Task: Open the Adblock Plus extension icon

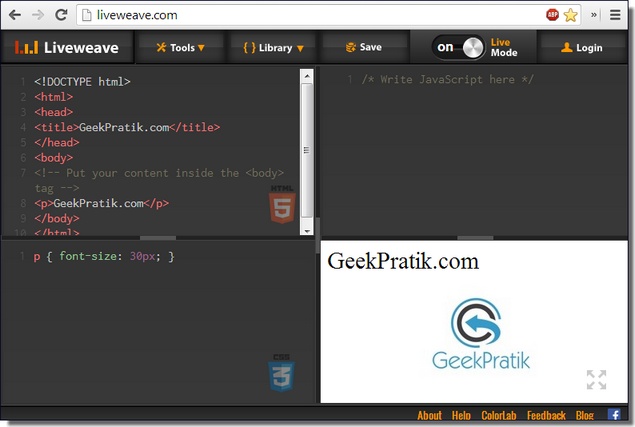Action: (552, 15)
